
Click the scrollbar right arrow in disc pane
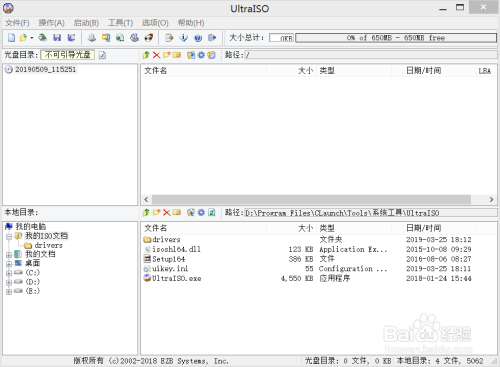[491, 199]
